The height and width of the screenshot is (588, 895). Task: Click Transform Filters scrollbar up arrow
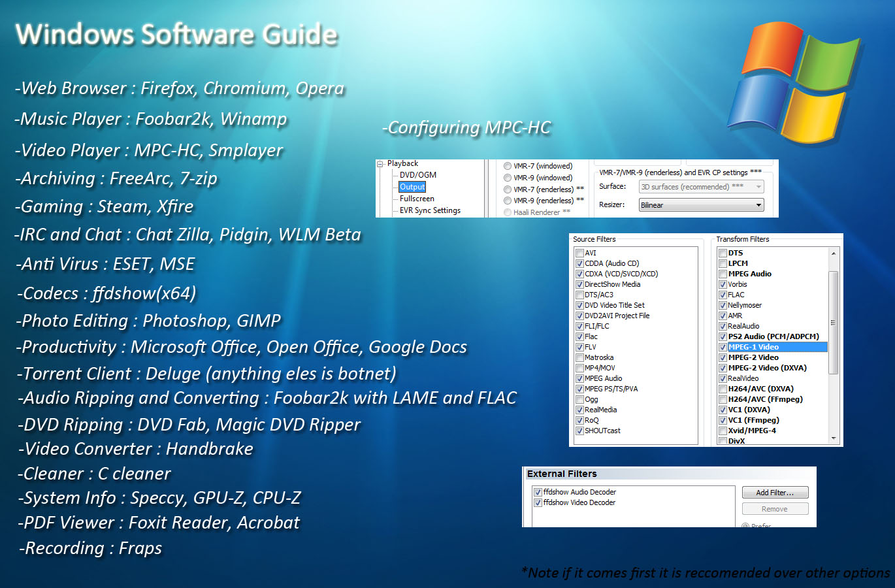pyautogui.click(x=833, y=253)
